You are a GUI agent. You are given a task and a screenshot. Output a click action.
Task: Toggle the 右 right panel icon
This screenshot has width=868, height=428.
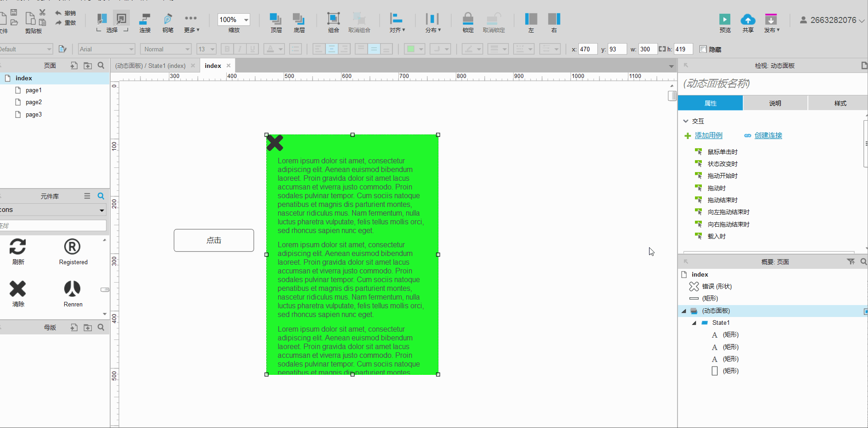click(x=554, y=19)
